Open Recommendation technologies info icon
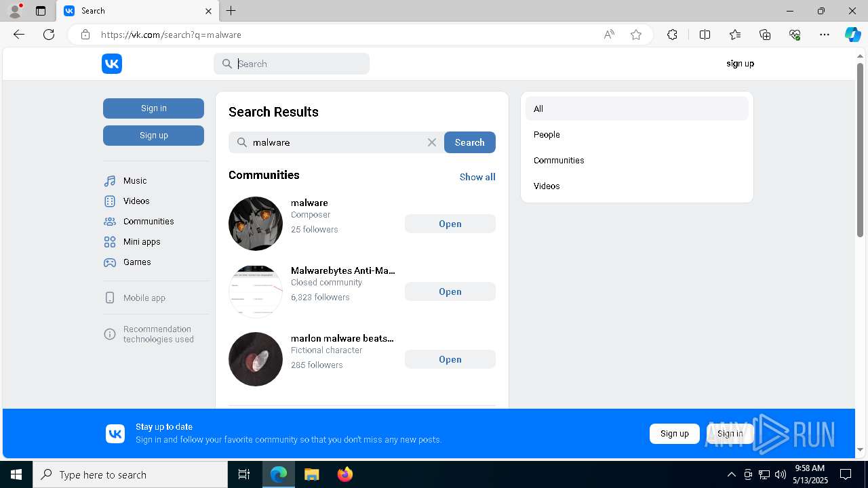This screenshot has height=488, width=868. pos(110,334)
